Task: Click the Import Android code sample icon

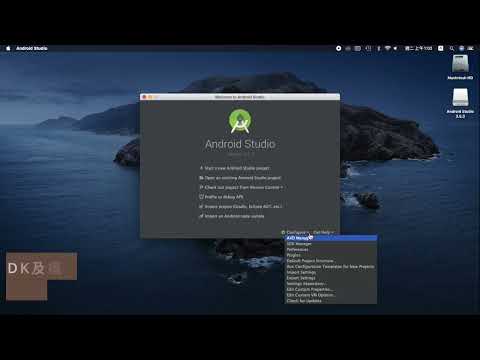Action: pos(201,216)
